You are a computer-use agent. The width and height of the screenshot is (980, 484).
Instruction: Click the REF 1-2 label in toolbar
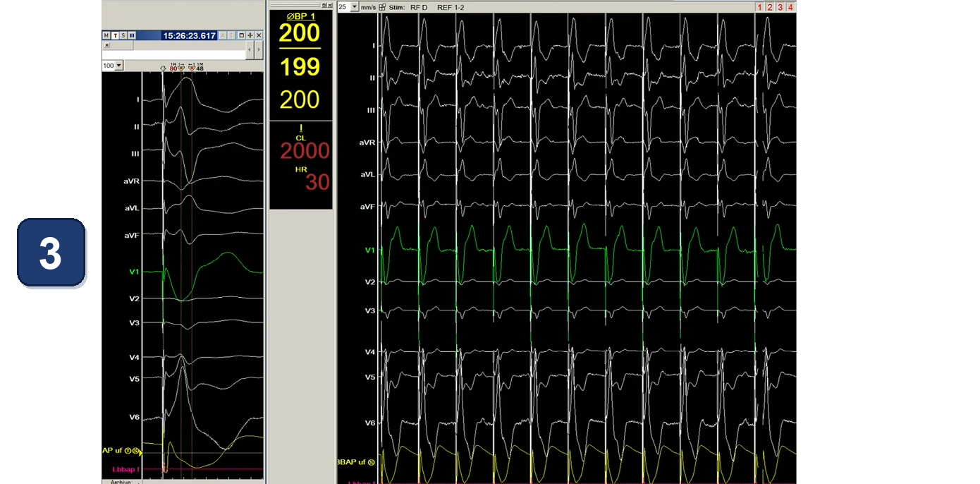pos(451,7)
